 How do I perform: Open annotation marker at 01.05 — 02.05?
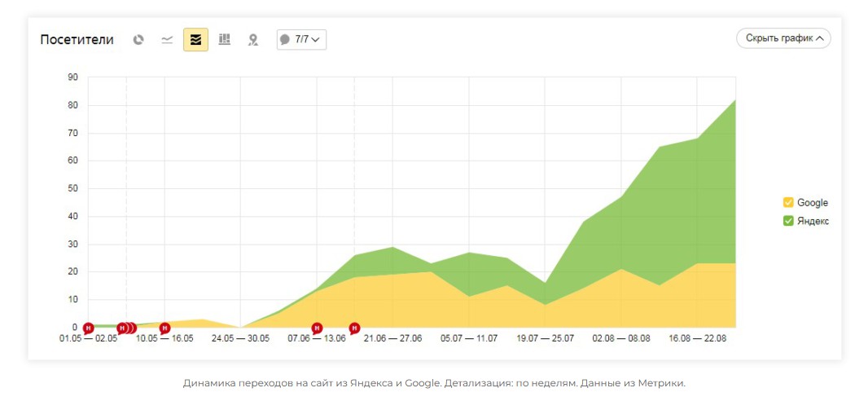point(89,328)
